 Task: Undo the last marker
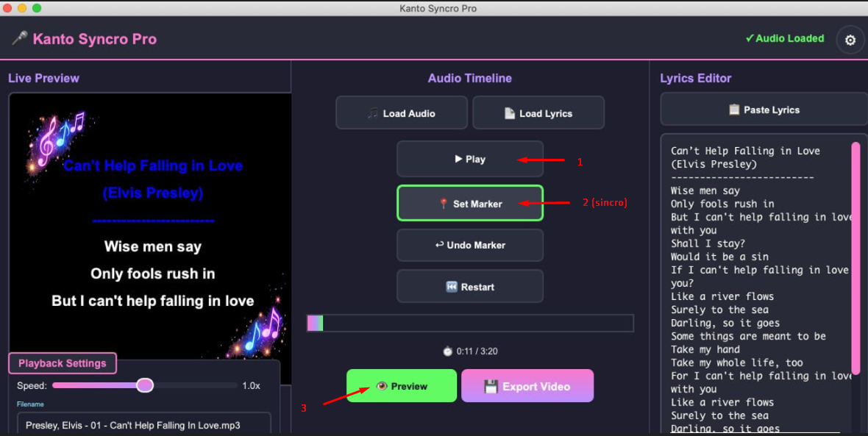pos(469,245)
